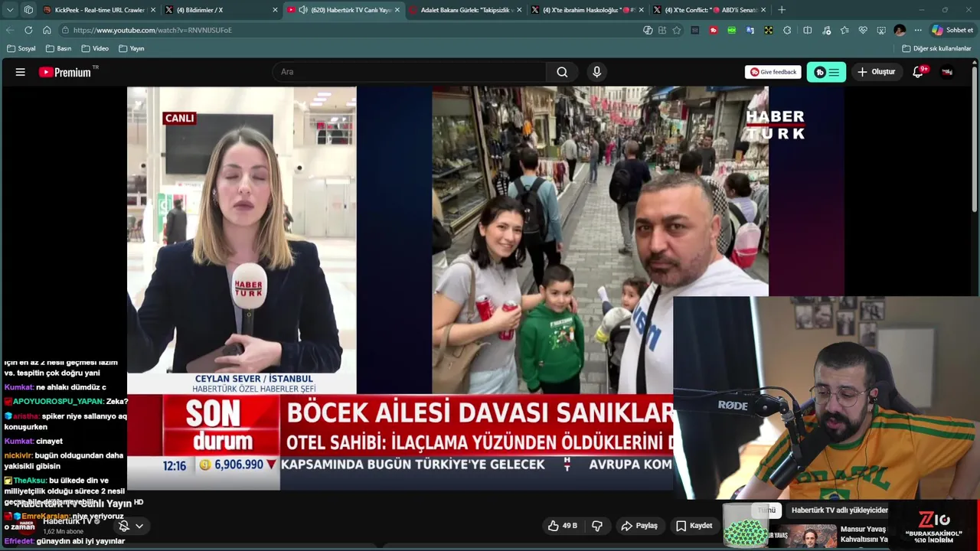The width and height of the screenshot is (980, 551).
Task: Open the browser profile avatar
Action: point(900,30)
